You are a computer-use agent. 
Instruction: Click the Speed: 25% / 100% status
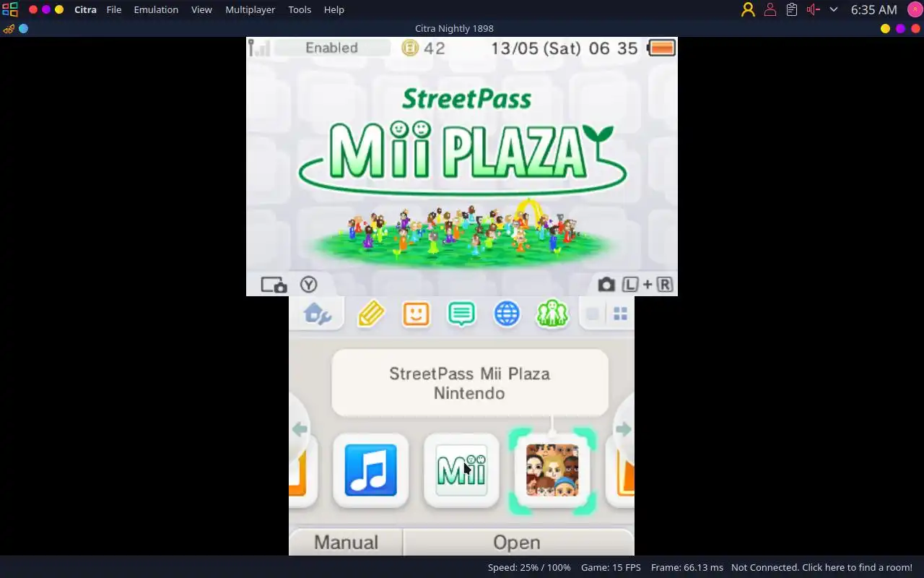pos(529,567)
